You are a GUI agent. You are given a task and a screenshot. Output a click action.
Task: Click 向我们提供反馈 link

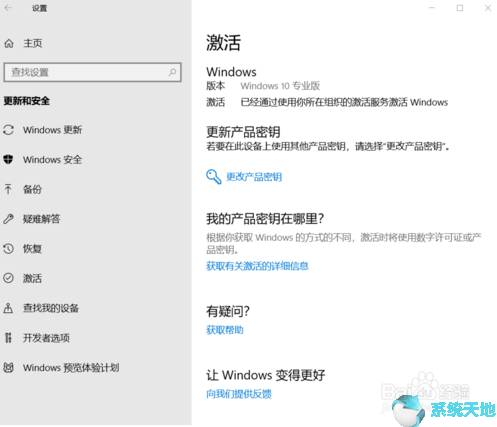[239, 394]
